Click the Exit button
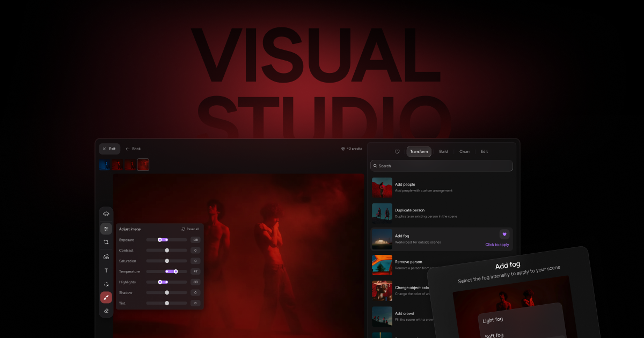This screenshot has width=644, height=338. tap(109, 149)
